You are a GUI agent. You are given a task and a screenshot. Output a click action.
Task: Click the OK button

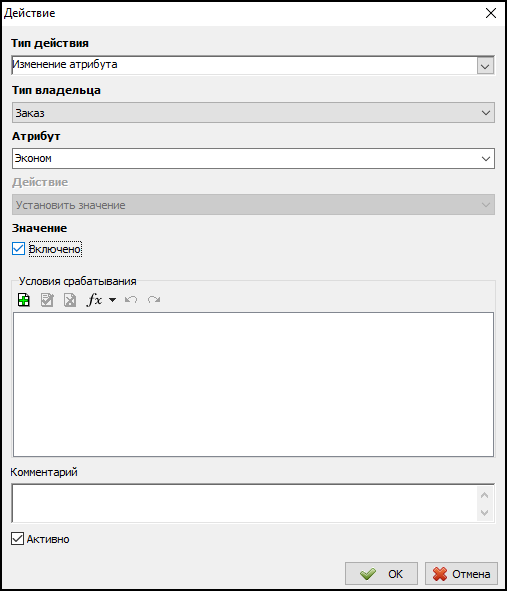[381, 574]
